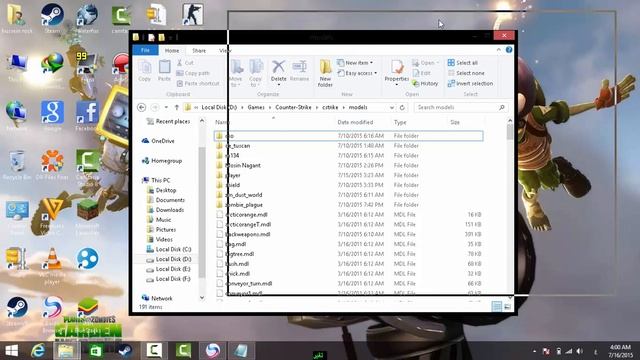Sort by the Date modified column
Viewport: 640px width, 360px height.
click(x=355, y=122)
